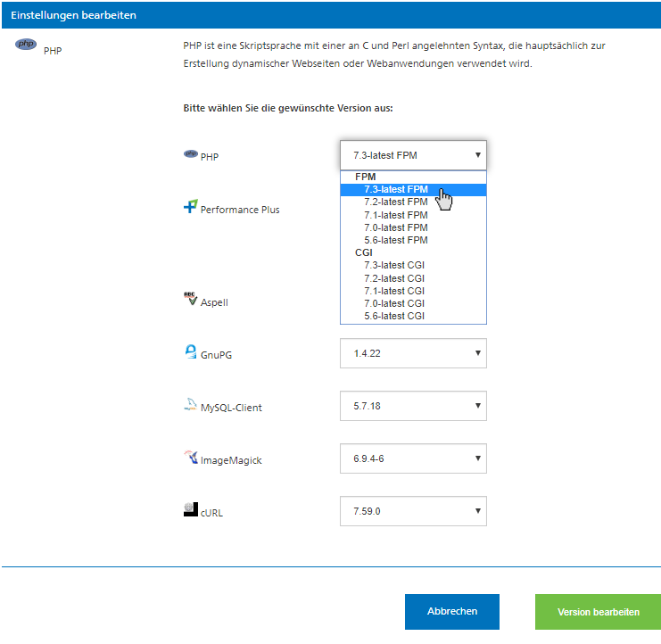Select 7.2-latest FPM from the list
This screenshot has width=661, height=644.
click(395, 202)
